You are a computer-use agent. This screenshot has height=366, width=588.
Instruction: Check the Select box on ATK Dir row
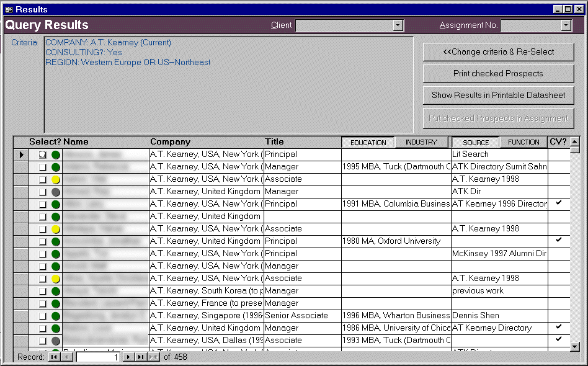click(43, 192)
